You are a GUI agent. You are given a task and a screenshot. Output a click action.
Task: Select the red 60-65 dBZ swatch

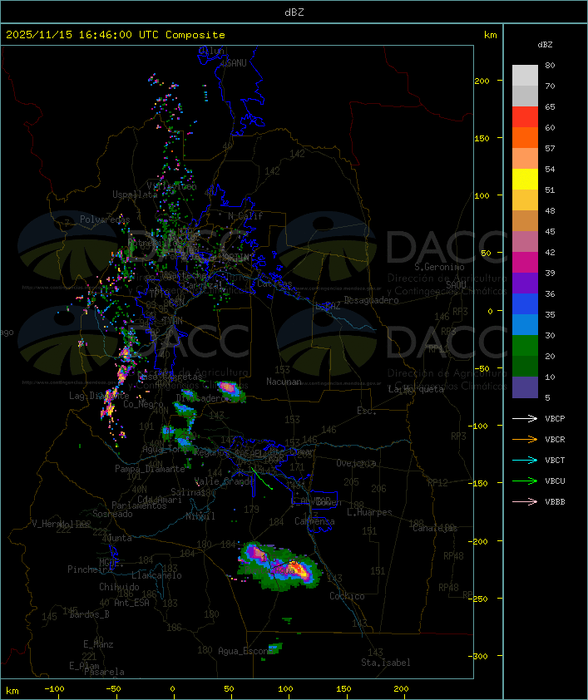[x=525, y=117]
